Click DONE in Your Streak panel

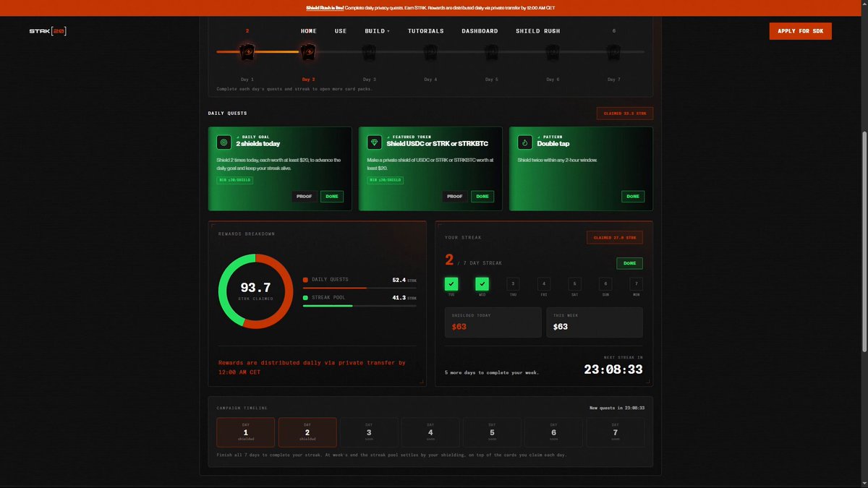[629, 263]
